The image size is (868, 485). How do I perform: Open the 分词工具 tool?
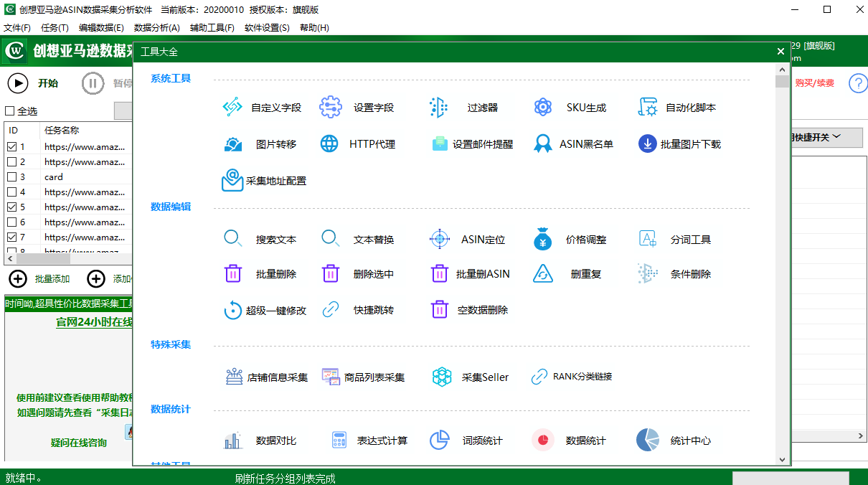[675, 240]
